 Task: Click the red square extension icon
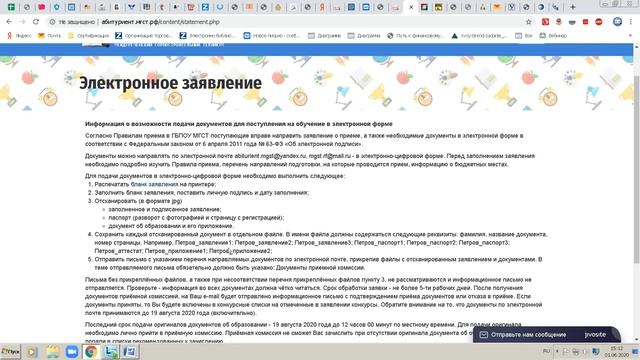[x=585, y=22]
